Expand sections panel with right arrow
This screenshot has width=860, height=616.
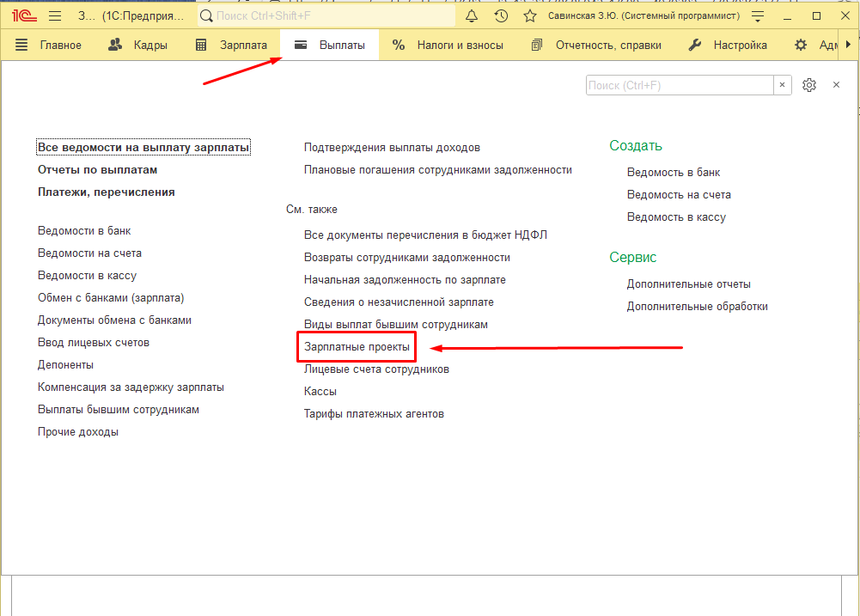click(849, 45)
